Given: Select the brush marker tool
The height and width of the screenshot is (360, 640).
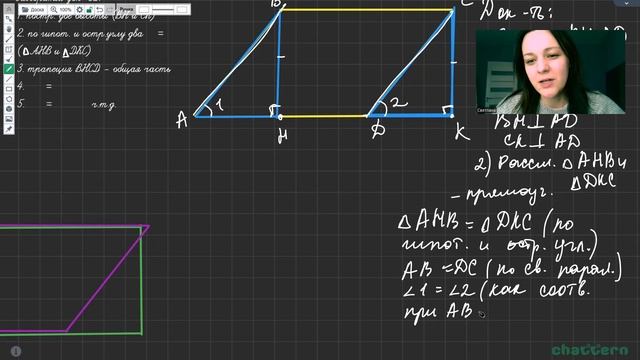Looking at the screenshot, I should click(x=9, y=59).
